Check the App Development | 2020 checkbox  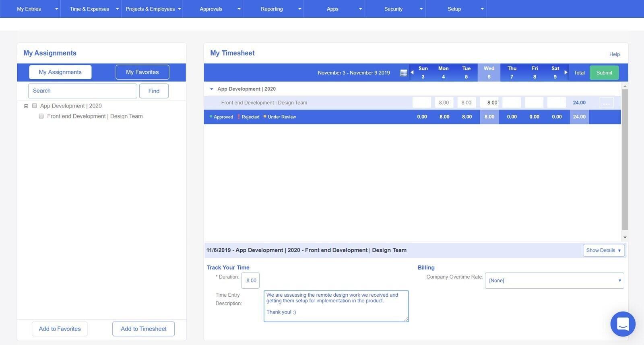[35, 106]
